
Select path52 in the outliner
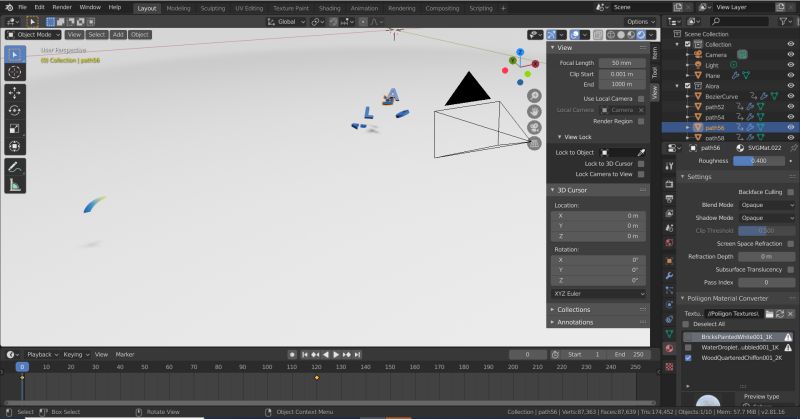coord(715,107)
